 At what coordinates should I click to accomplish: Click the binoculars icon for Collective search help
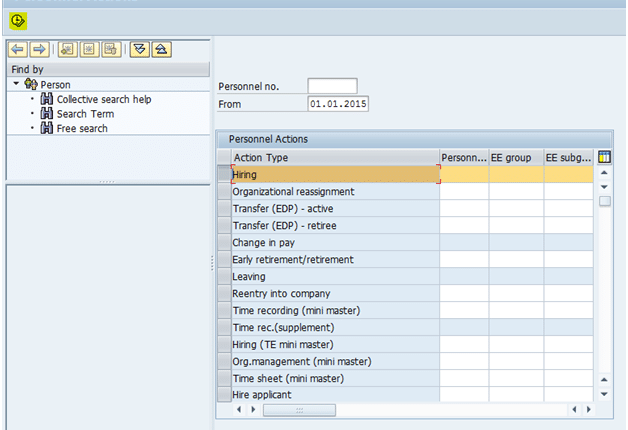pyautogui.click(x=46, y=99)
